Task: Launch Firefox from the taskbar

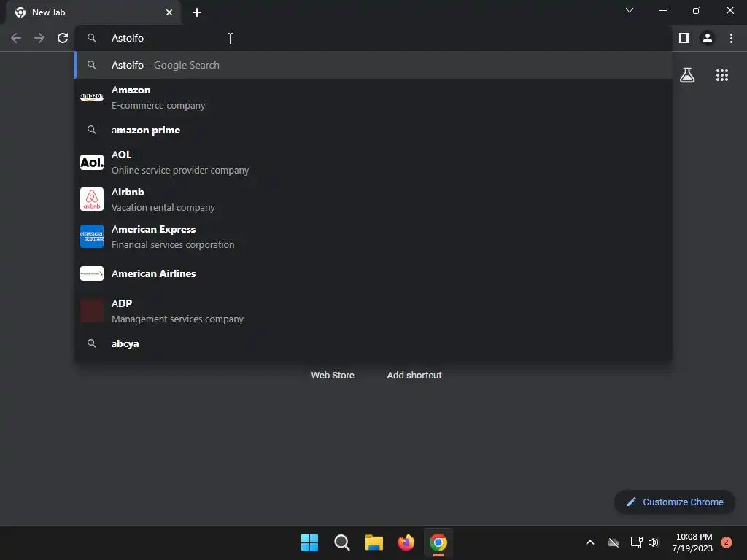Action: (x=406, y=542)
